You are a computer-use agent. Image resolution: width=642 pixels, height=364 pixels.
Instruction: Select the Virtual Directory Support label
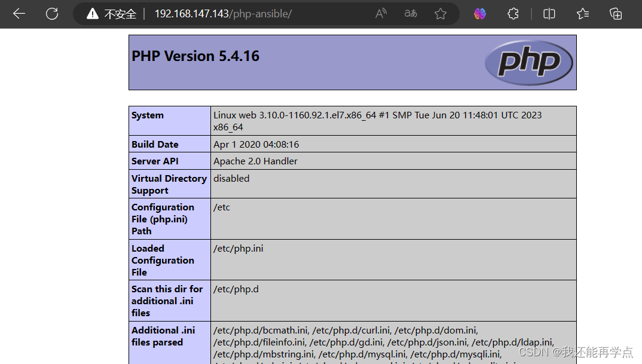(x=169, y=184)
